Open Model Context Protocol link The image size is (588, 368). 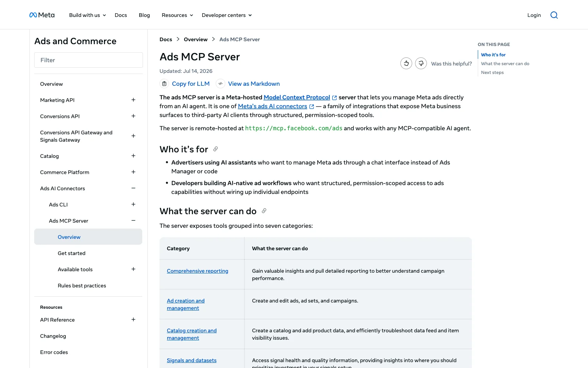(297, 97)
